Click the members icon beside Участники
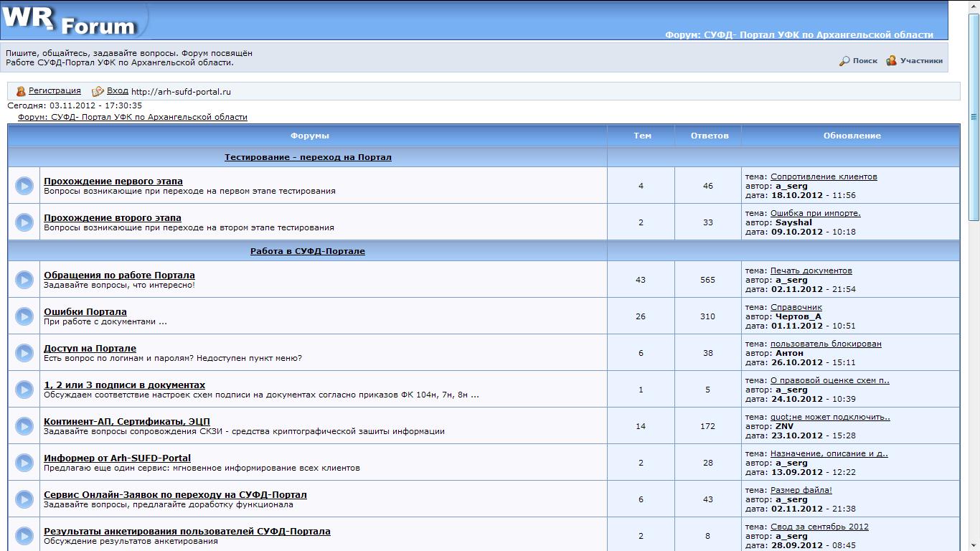Viewport: 980px width, 551px height. (x=891, y=61)
